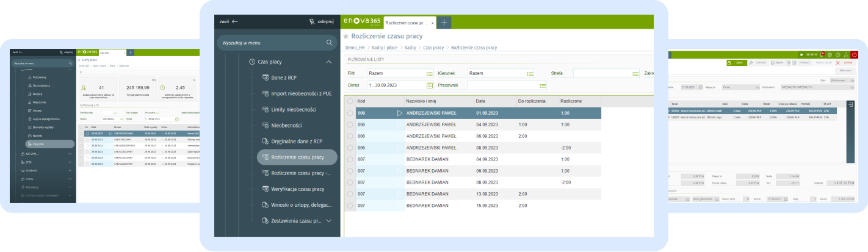Screen dimensions: 868x252
Task: Select the row checkbox for 01.09.2023 Andrzejewski
Action: click(350, 113)
